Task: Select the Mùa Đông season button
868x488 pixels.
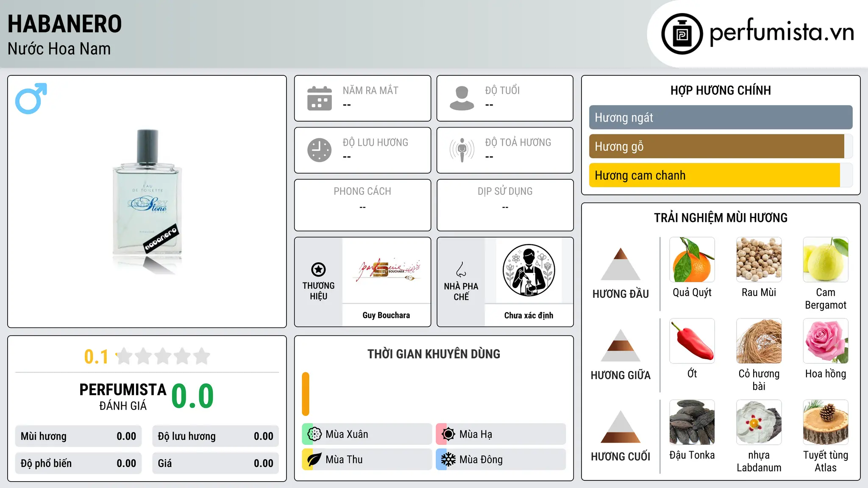Action: pos(501,460)
